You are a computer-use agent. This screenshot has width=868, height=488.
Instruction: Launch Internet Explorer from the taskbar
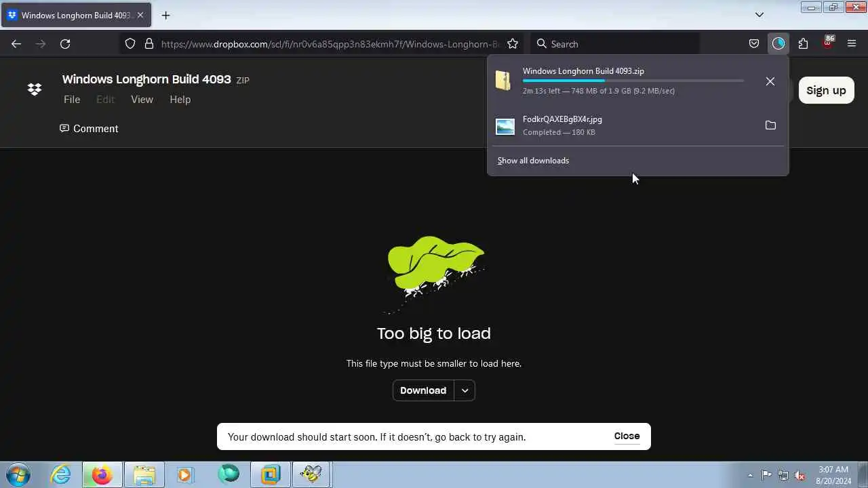pyautogui.click(x=61, y=474)
